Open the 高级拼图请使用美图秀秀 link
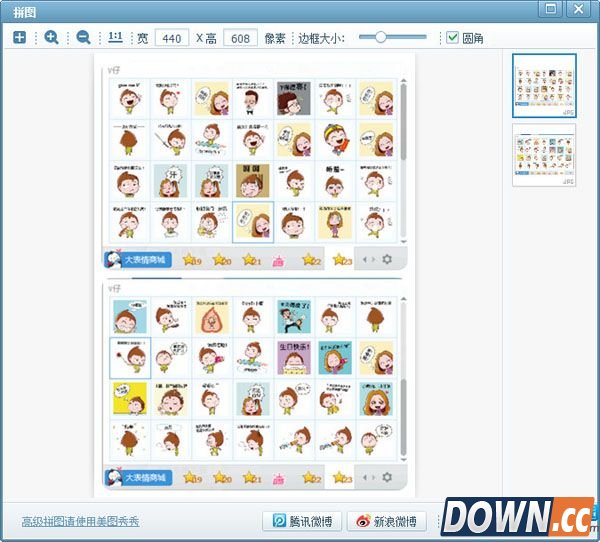This screenshot has height=542, width=600. coord(80,521)
